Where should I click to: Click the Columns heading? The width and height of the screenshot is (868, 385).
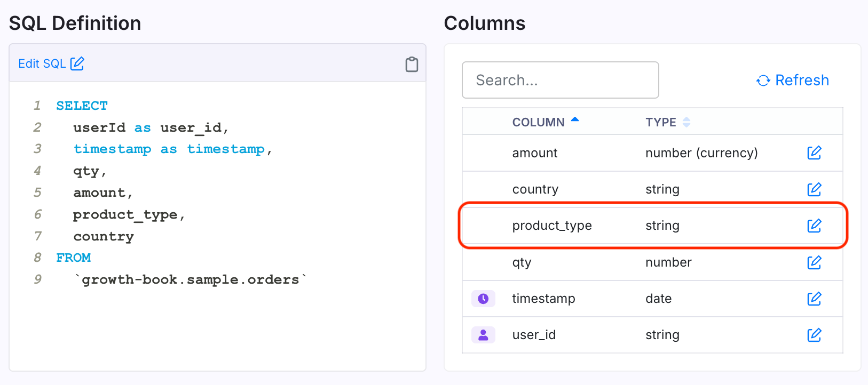point(485,23)
